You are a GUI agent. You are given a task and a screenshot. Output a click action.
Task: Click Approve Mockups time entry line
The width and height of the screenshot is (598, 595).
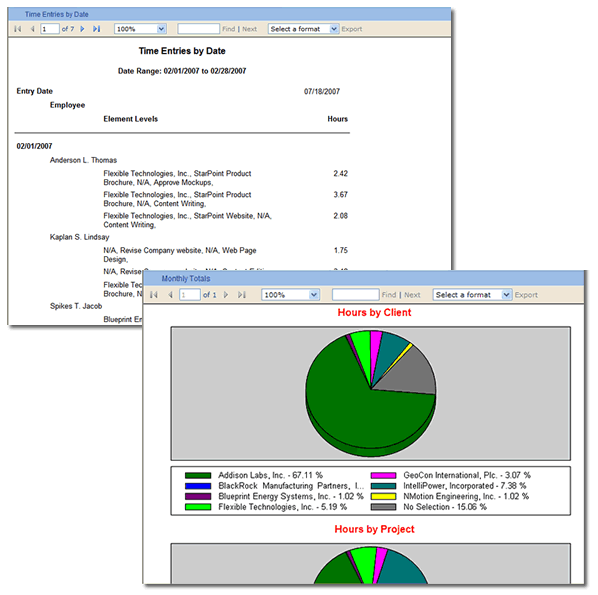[x=177, y=178]
